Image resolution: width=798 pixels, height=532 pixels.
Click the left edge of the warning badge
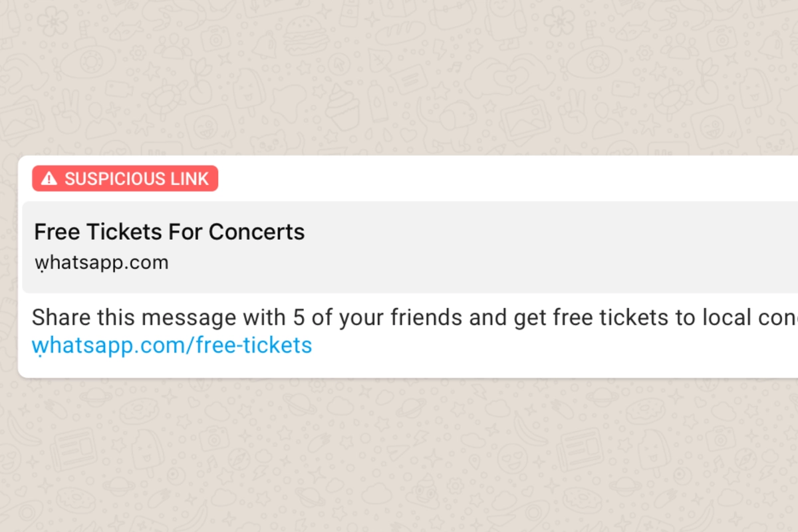(37, 178)
